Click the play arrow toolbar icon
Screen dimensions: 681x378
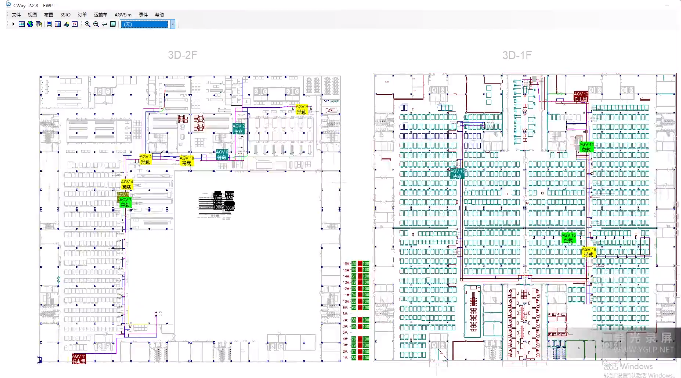(x=13, y=24)
